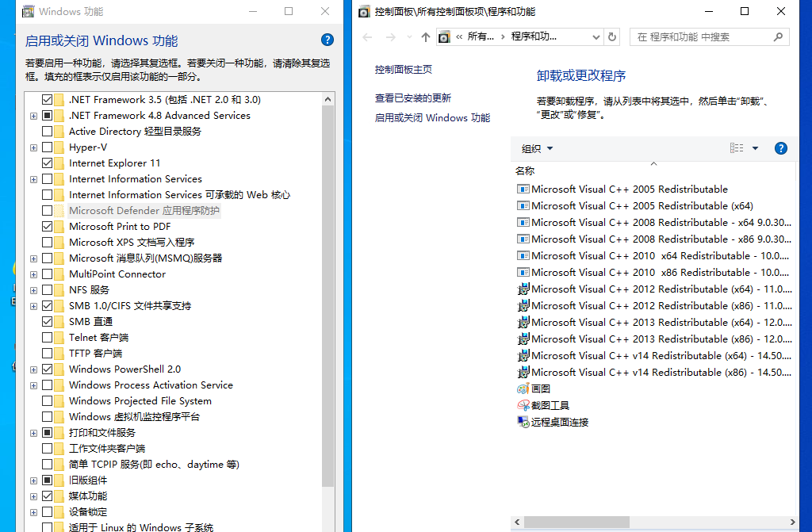Click scroll-up arrow in features list

pyautogui.click(x=327, y=99)
